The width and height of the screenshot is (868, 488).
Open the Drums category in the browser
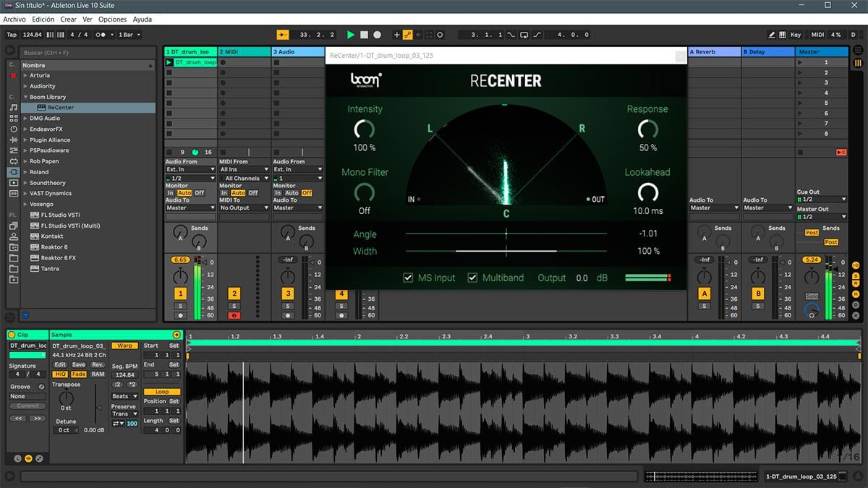point(13,119)
